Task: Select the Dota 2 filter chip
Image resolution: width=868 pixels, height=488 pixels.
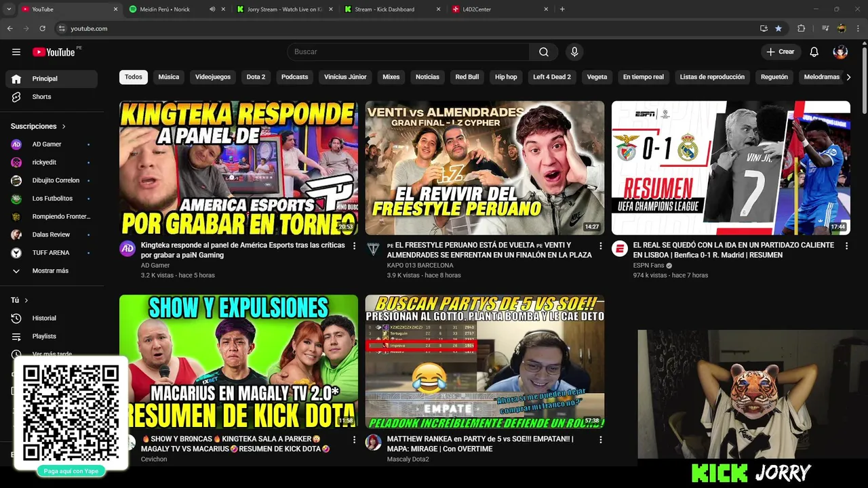Action: (256, 77)
